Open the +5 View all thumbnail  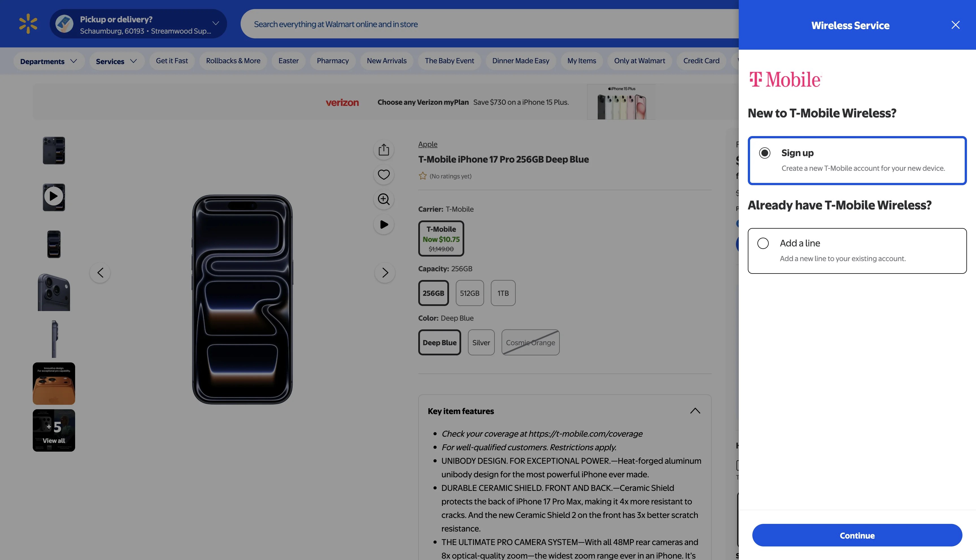[54, 430]
